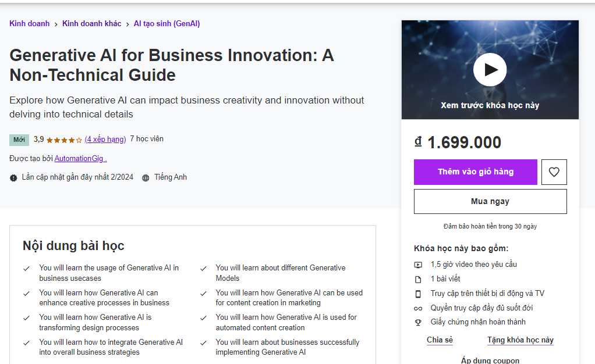
Task: Open AI tạo sinh (GenAI) breadcrumb
Action: click(x=167, y=24)
